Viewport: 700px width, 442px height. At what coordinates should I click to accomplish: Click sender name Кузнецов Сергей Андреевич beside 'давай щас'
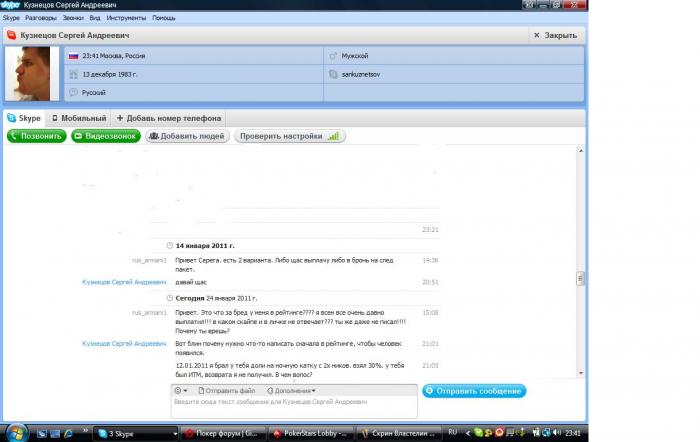(x=124, y=282)
